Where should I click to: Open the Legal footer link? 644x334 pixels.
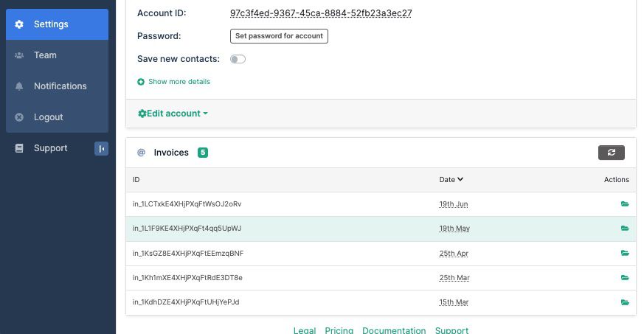point(305,330)
